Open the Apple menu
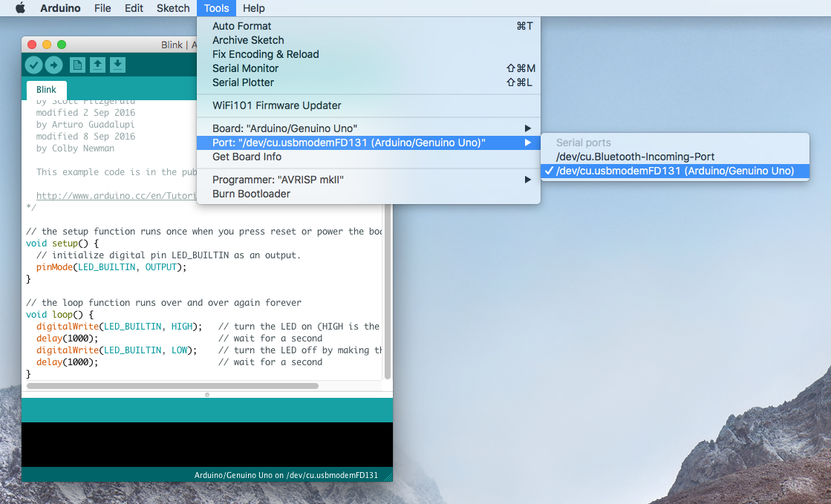This screenshot has width=831, height=504. pos(20,8)
